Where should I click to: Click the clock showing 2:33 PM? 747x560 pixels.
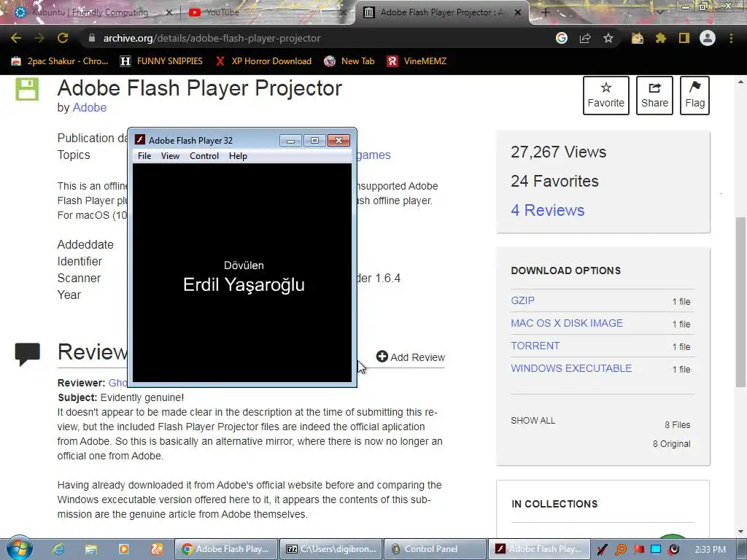coord(711,550)
